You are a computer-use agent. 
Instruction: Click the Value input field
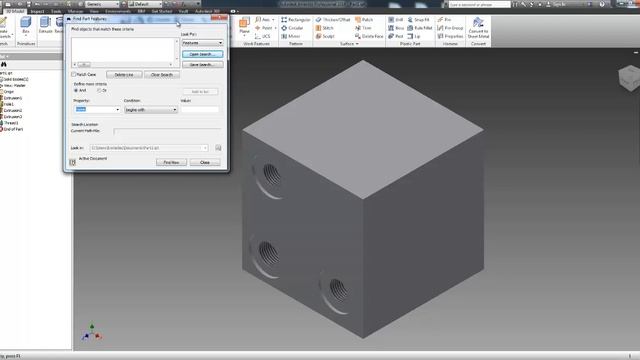tap(200, 109)
